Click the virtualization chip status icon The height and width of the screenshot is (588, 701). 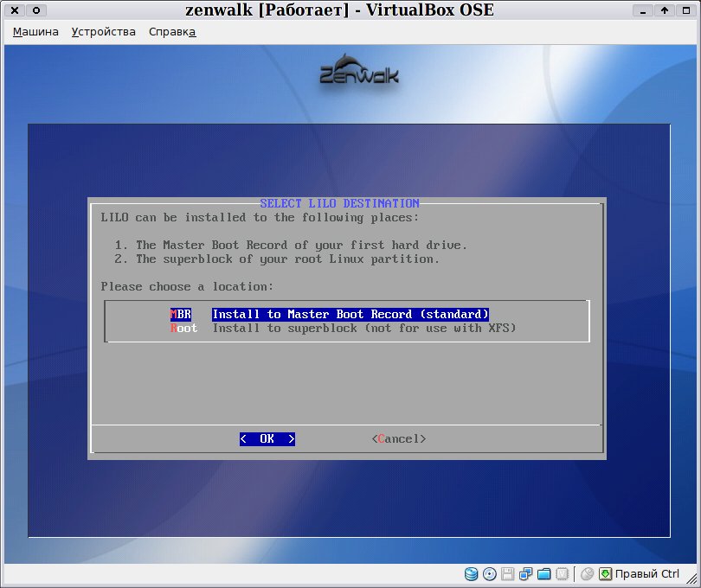pos(562,573)
